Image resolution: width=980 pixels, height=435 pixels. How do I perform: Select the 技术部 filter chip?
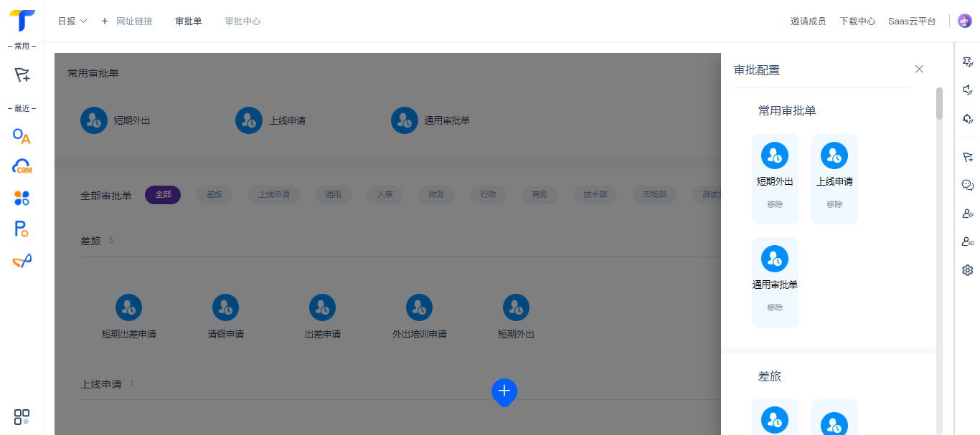(x=595, y=195)
